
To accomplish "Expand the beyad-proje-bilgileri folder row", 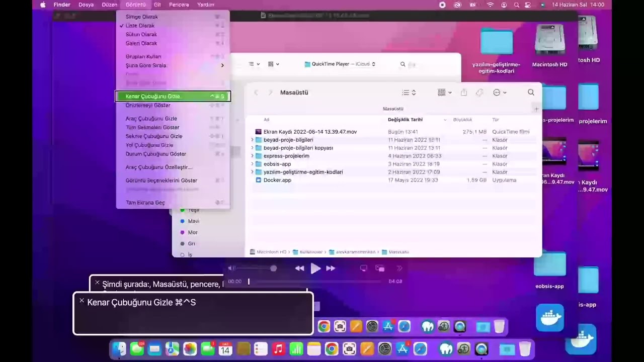I will click(252, 140).
